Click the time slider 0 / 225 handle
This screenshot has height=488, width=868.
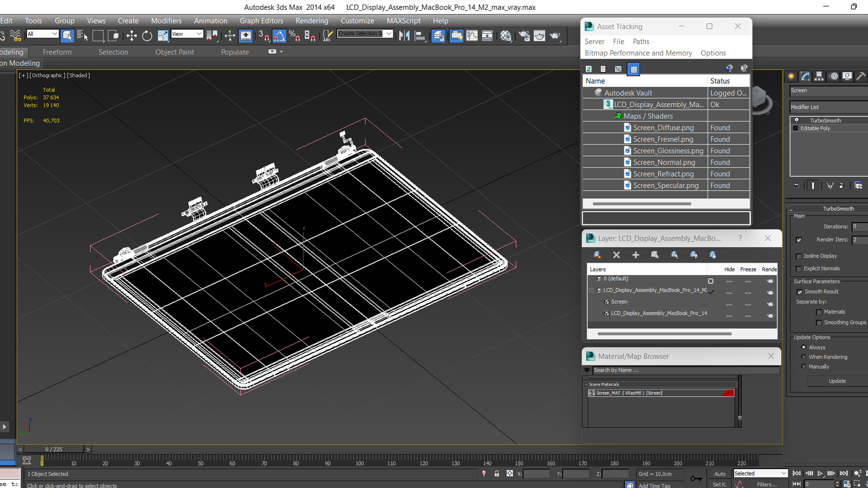coord(54,449)
